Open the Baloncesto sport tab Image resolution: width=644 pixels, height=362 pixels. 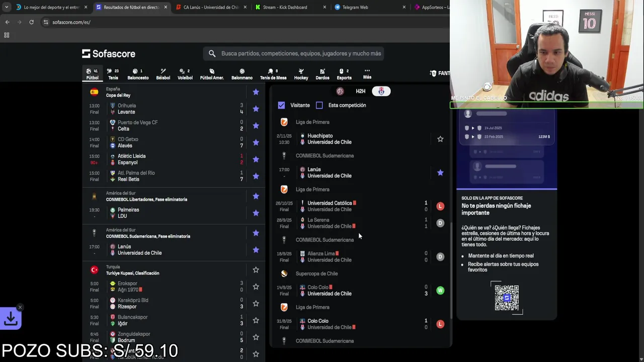138,74
